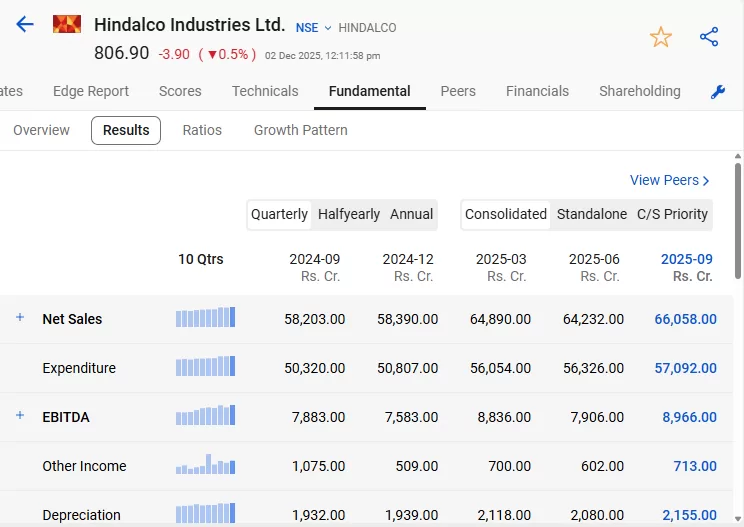This screenshot has width=744, height=527.
Task: Open the Scores tab
Action: pyautogui.click(x=180, y=91)
